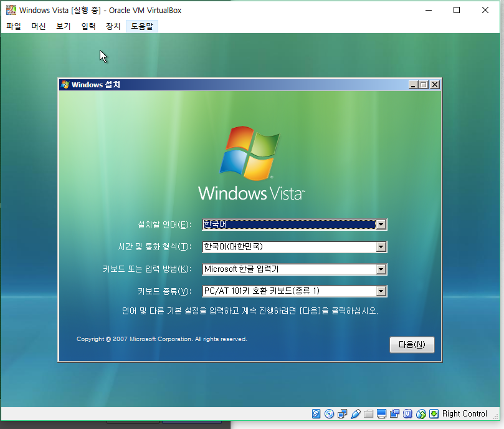Click the hard disk activity icon

(316, 414)
